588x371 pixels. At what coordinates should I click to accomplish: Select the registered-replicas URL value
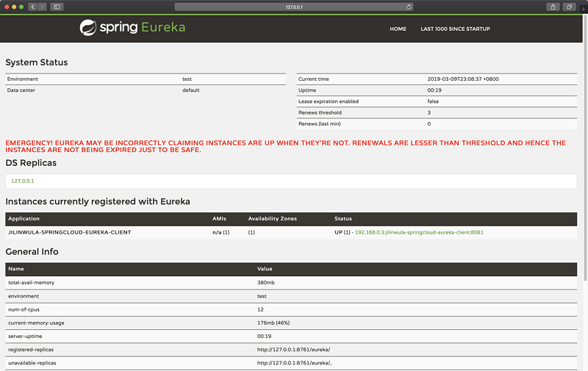[293, 350]
